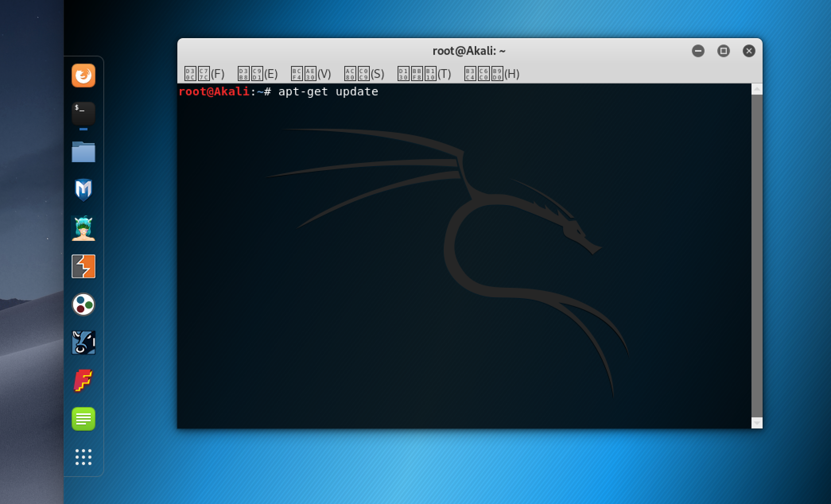Viewport: 831px width, 504px height.
Task: Open the terminal menu labeled (T)
Action: tap(424, 74)
